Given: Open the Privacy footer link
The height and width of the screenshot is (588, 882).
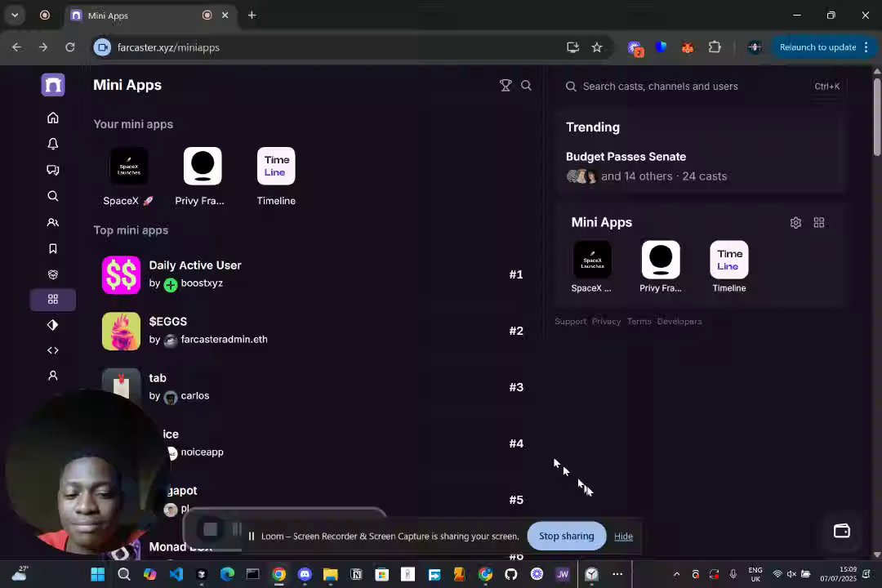Looking at the screenshot, I should 606,321.
